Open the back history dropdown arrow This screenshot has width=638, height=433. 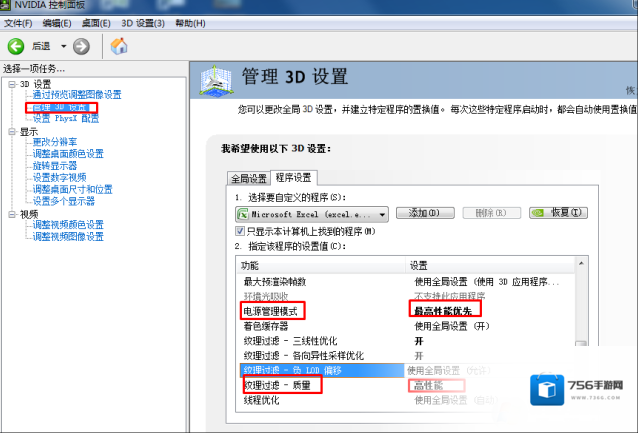pyautogui.click(x=63, y=46)
